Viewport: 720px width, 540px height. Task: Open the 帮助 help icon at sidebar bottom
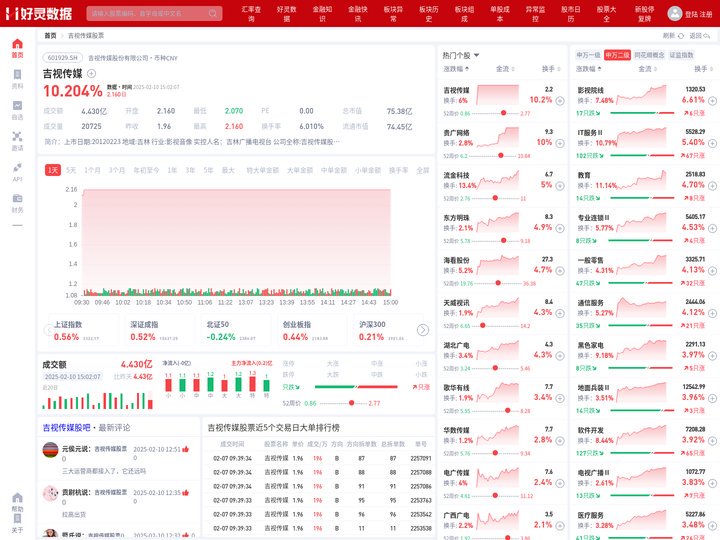pyautogui.click(x=17, y=498)
